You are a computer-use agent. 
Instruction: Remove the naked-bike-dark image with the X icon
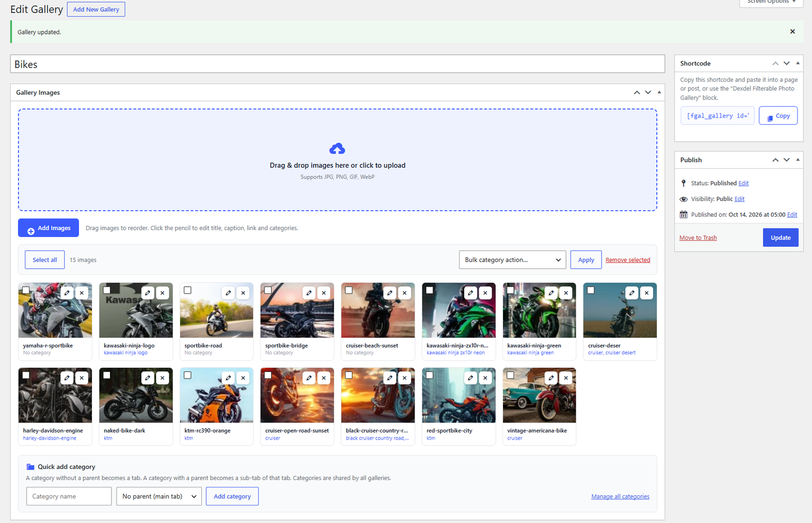pos(162,378)
